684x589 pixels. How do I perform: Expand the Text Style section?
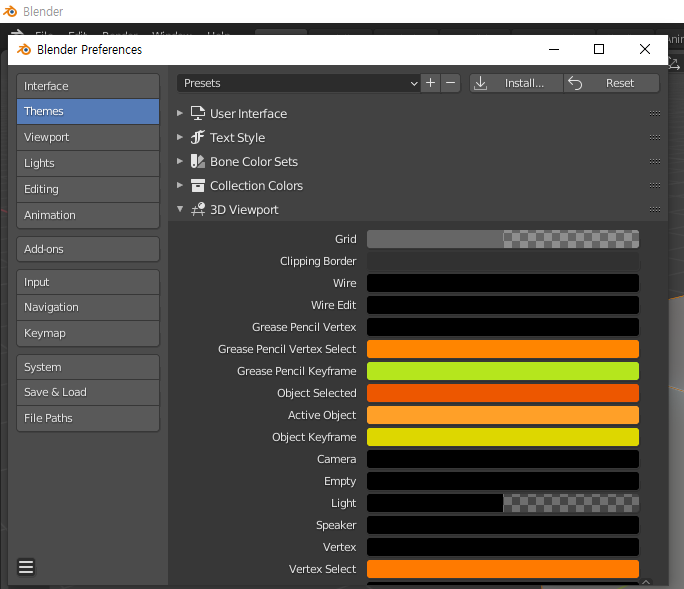click(180, 137)
